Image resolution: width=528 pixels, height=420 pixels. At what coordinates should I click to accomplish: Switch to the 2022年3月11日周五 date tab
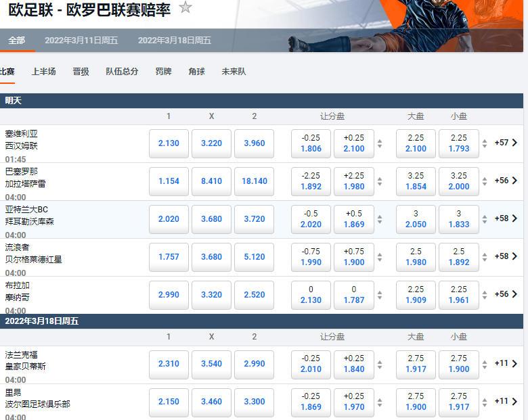(81, 41)
